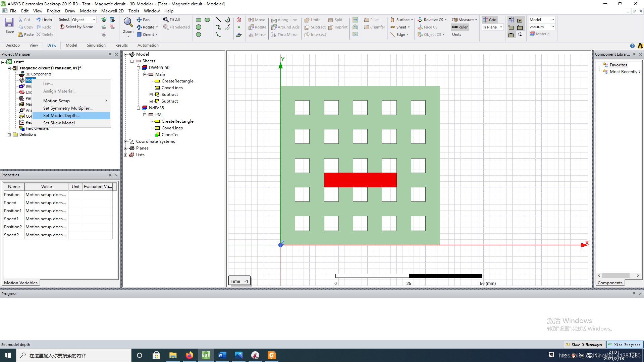
Task: Click the Fillet tool icon
Action: [x=367, y=20]
